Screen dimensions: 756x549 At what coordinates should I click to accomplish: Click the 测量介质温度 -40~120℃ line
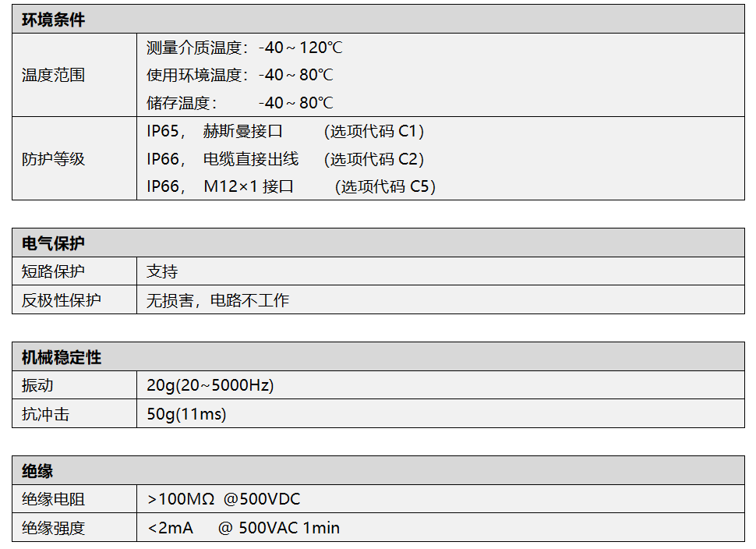point(244,48)
